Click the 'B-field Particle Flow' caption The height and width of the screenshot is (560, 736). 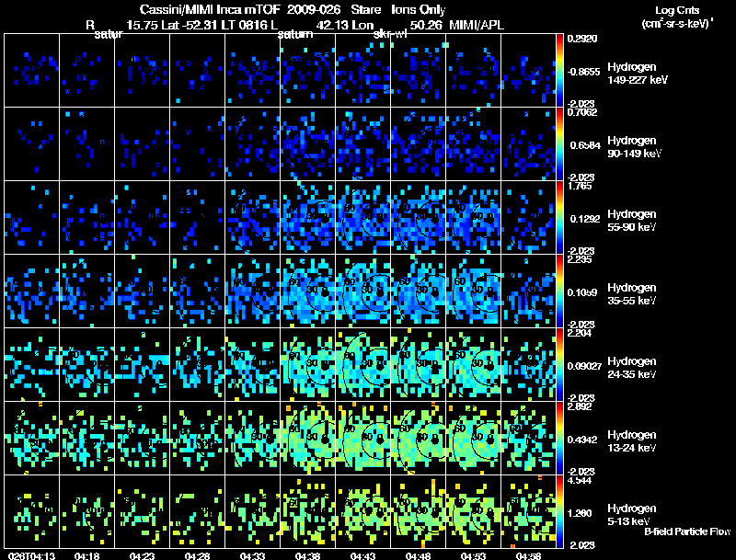pos(687,531)
